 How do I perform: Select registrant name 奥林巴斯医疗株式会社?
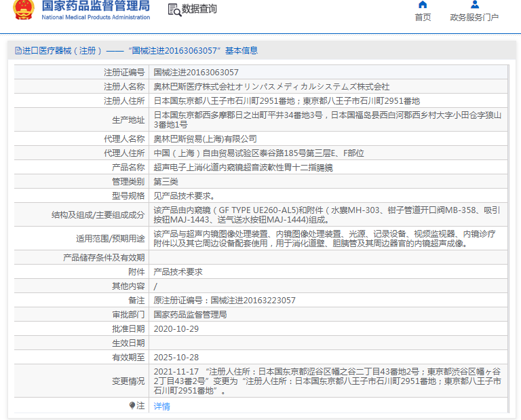coord(195,87)
